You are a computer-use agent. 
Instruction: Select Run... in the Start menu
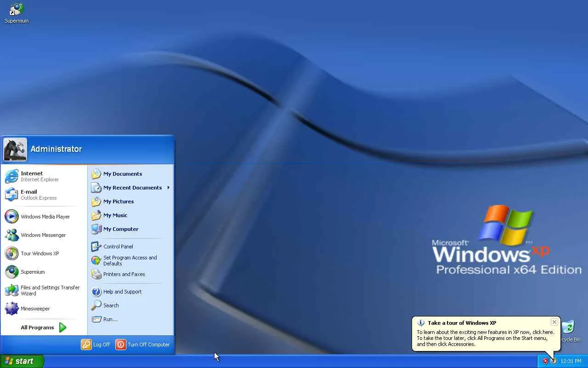pyautogui.click(x=130, y=319)
